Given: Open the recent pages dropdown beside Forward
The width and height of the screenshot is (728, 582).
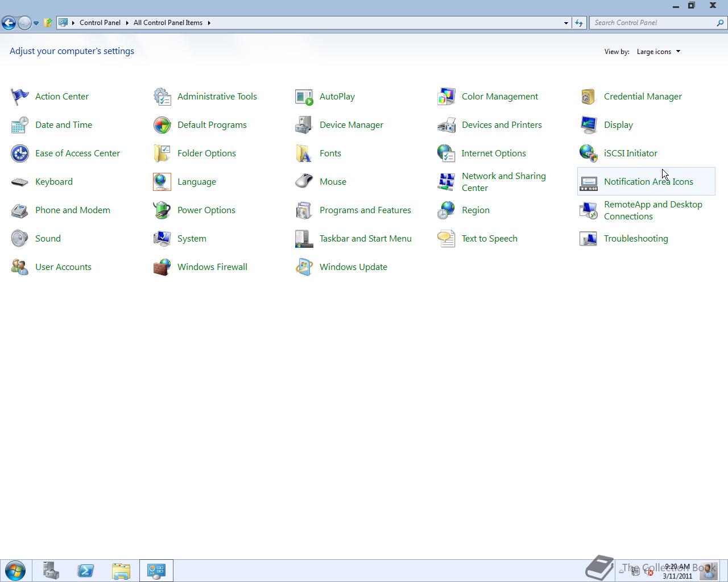Looking at the screenshot, I should coord(36,23).
